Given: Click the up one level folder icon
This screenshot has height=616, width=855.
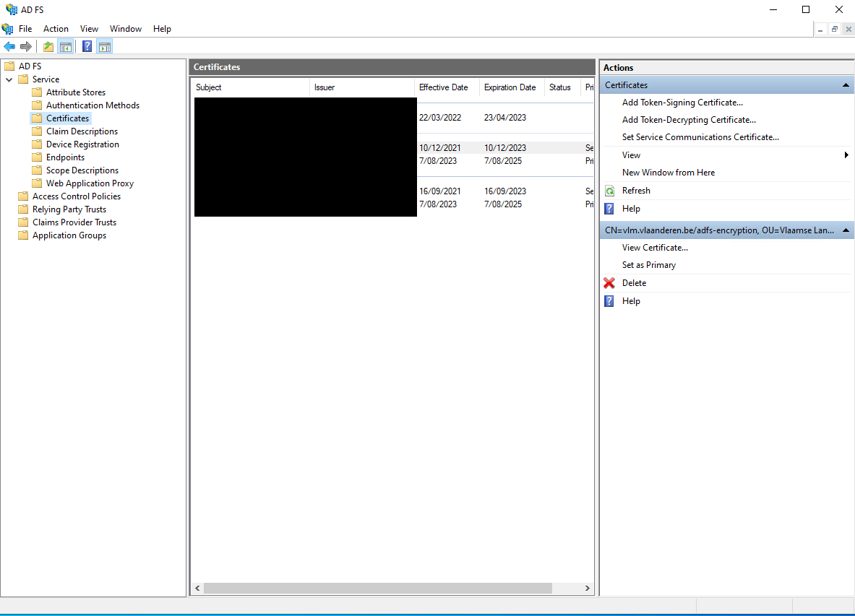Looking at the screenshot, I should coord(48,47).
